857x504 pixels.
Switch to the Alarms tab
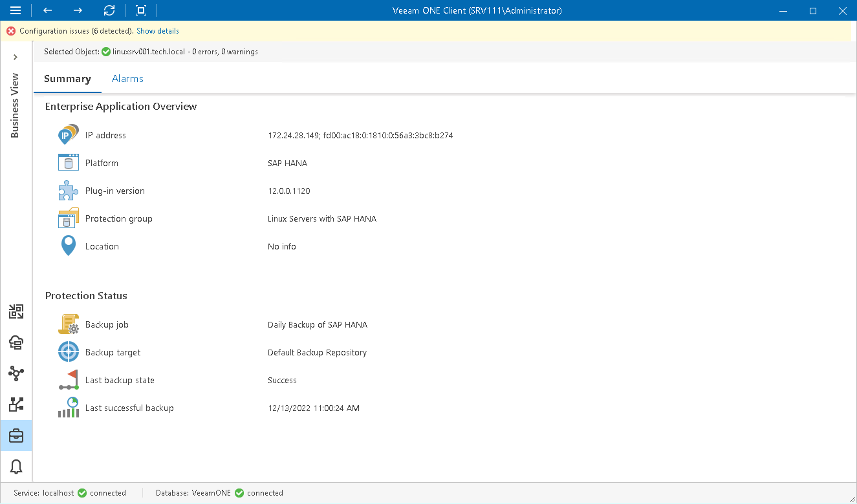(x=127, y=78)
